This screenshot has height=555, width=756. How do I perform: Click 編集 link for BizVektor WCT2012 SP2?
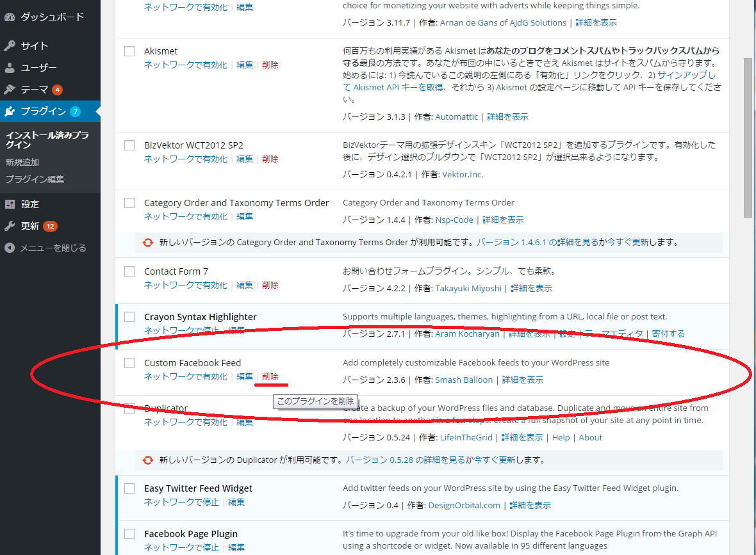pos(245,159)
